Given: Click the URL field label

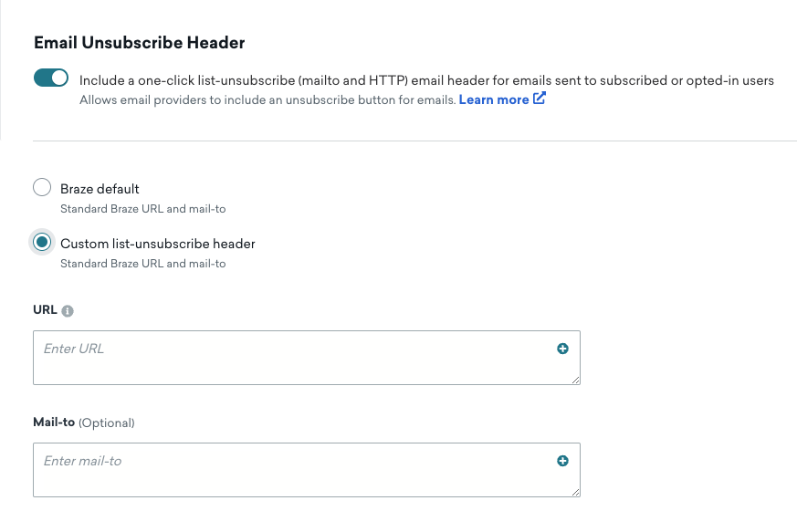Looking at the screenshot, I should (x=45, y=310).
